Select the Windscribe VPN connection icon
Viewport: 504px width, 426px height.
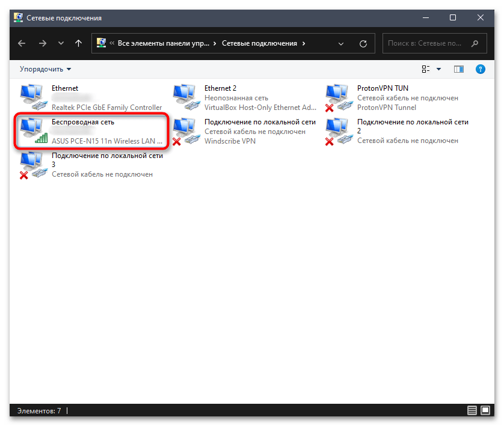(184, 131)
